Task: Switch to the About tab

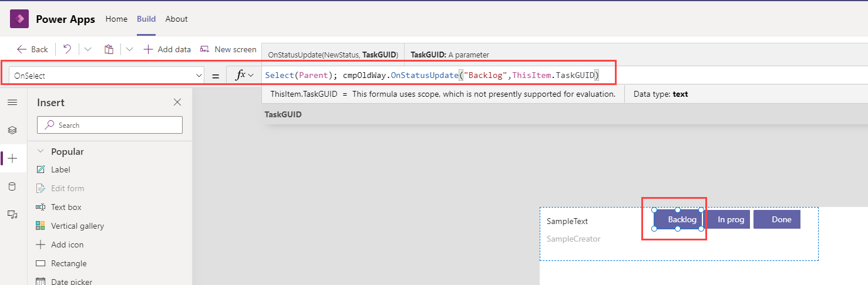Action: [176, 19]
